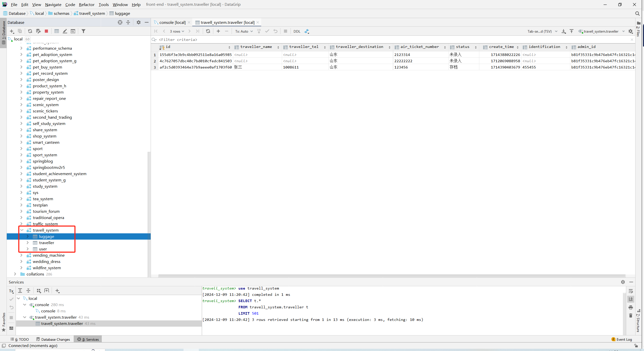This screenshot has width=644, height=351.
Task: Click the data grid horizontal scrollbar
Action: point(391,276)
